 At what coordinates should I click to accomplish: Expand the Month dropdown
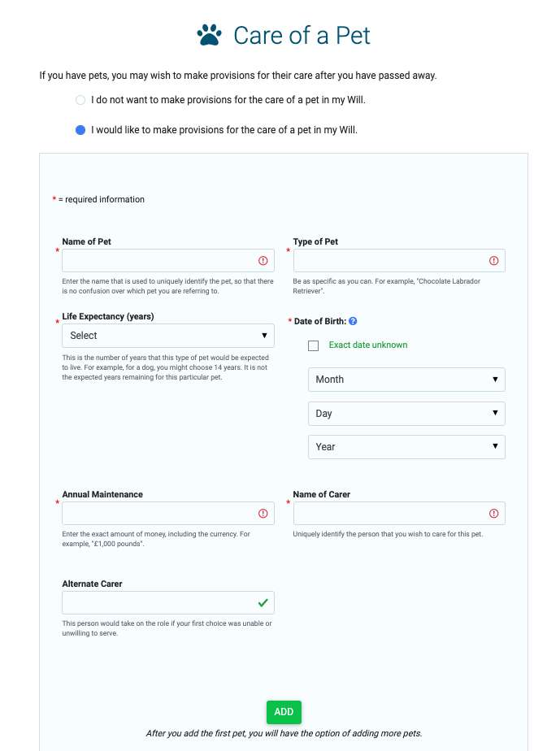tap(406, 380)
